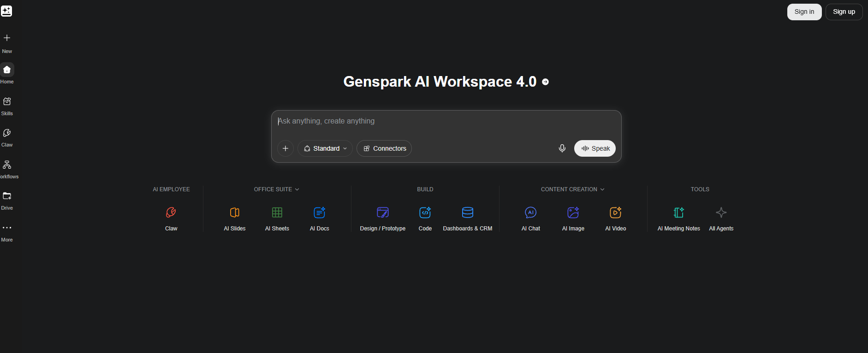Image resolution: width=868 pixels, height=353 pixels.
Task: Click Sign up
Action: click(x=844, y=12)
